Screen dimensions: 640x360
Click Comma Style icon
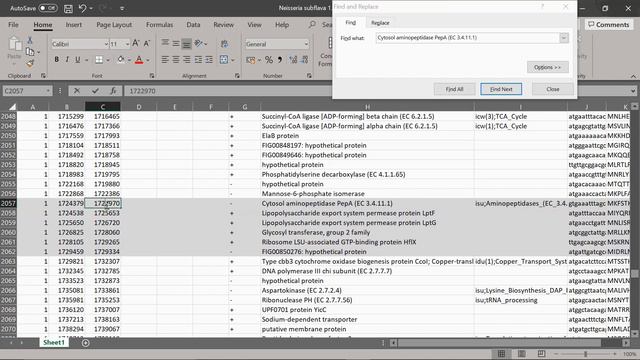(280, 60)
